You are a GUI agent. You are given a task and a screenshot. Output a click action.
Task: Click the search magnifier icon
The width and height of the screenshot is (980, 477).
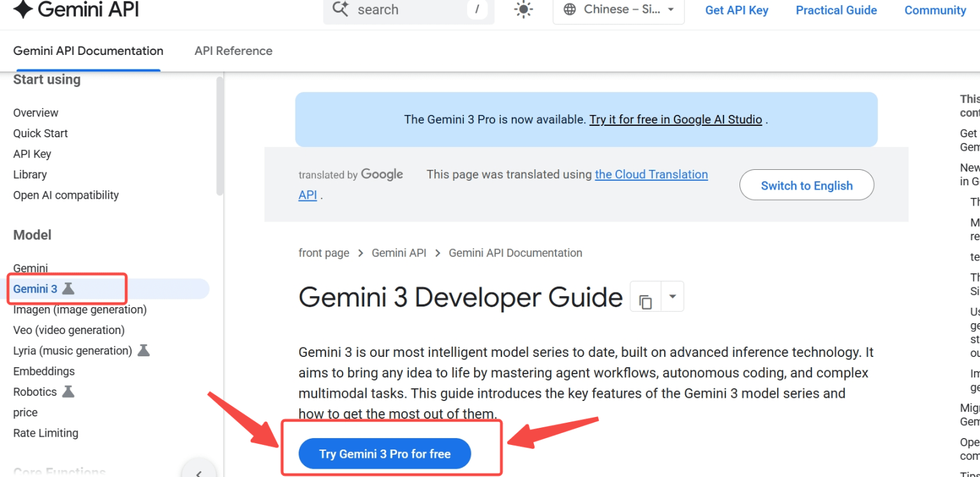[341, 9]
